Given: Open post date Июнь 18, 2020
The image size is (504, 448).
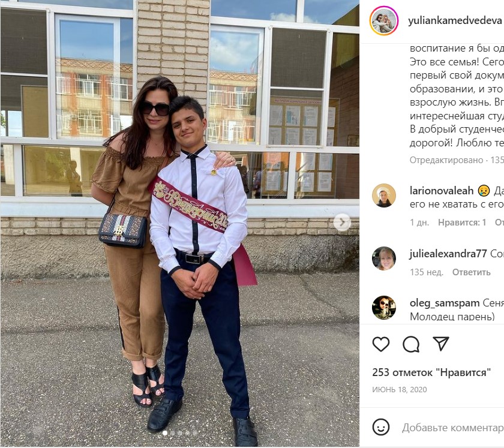Looking at the screenshot, I should [399, 389].
